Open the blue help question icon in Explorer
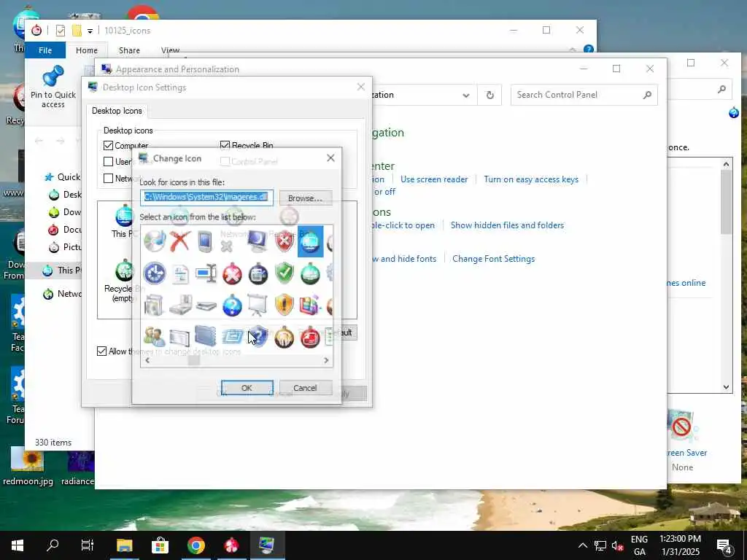The height and width of the screenshot is (560, 747). click(589, 50)
